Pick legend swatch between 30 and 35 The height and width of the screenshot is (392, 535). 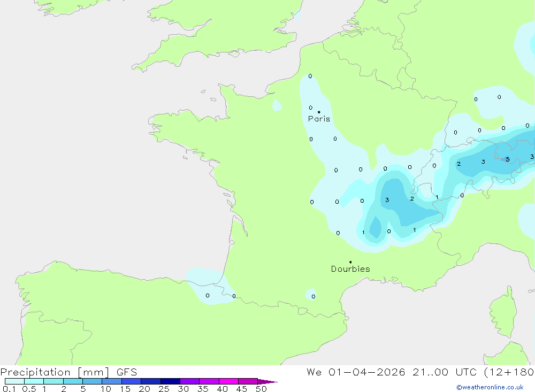pos(190,381)
